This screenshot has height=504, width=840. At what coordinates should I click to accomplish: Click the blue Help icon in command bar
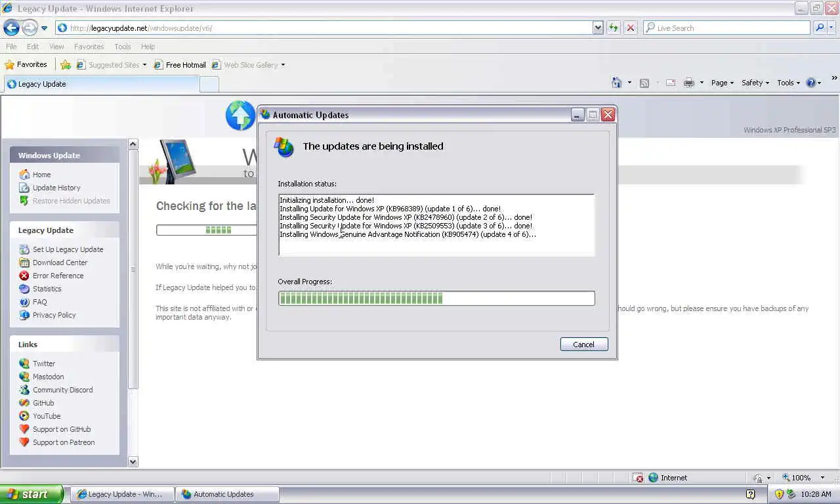coord(810,83)
